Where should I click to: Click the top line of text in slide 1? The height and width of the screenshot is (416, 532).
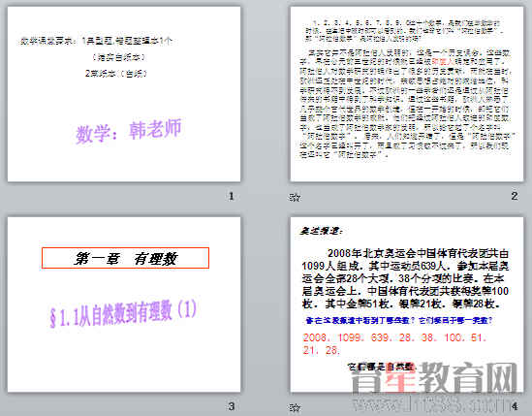97,41
